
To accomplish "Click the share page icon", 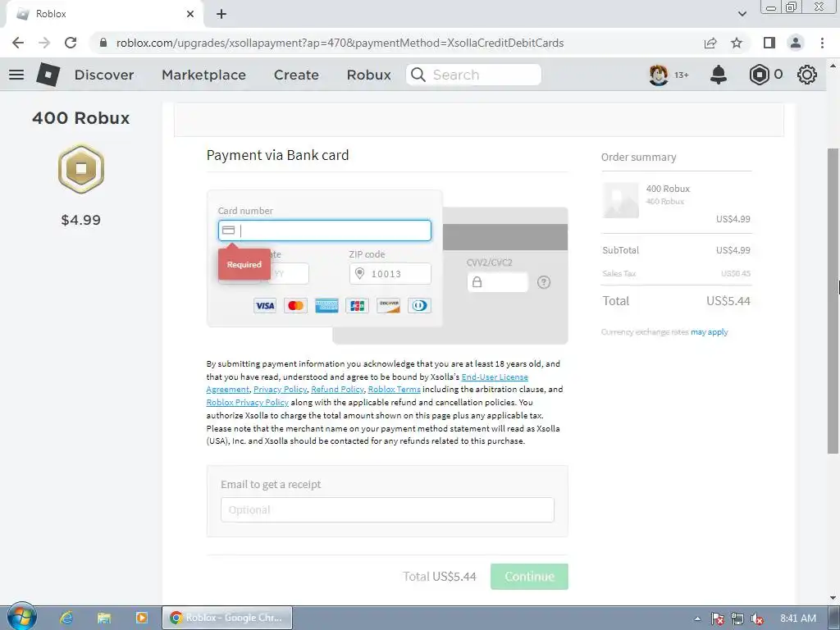I will click(x=710, y=43).
